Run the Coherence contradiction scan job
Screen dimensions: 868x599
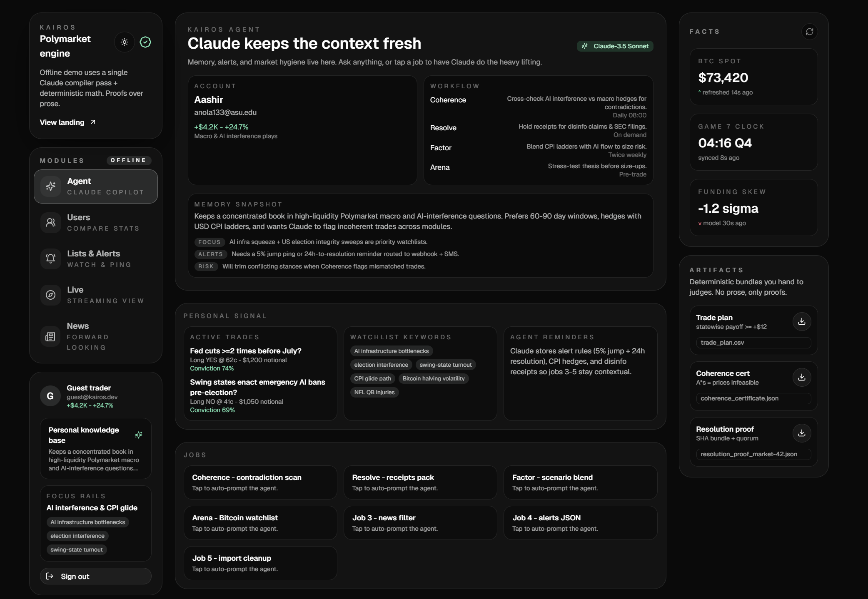click(x=260, y=482)
